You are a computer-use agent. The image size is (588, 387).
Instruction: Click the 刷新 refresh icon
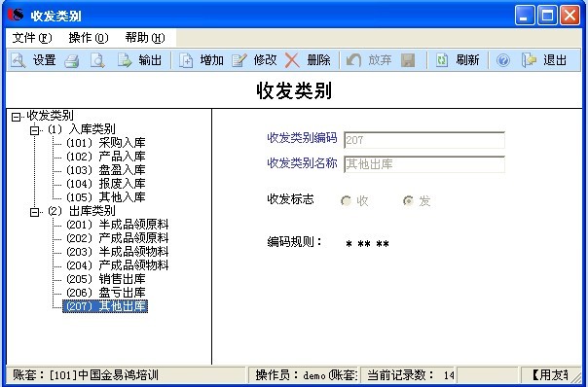point(442,60)
